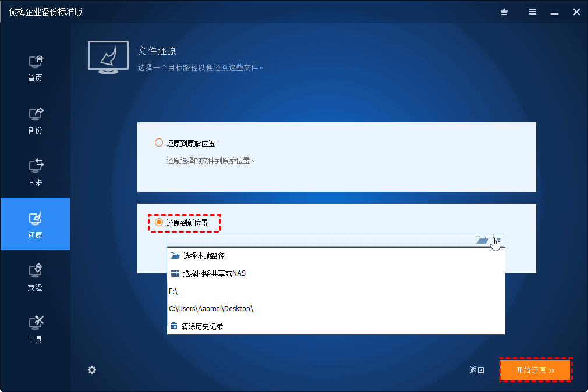Pick F:\ from path history
Viewport: 588px width, 392px height.
[335, 291]
